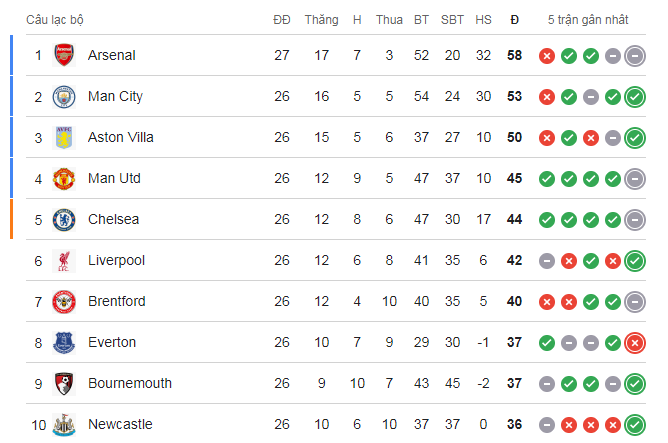Click the Everton club crest
This screenshot has width=668, height=443.
[x=65, y=342]
